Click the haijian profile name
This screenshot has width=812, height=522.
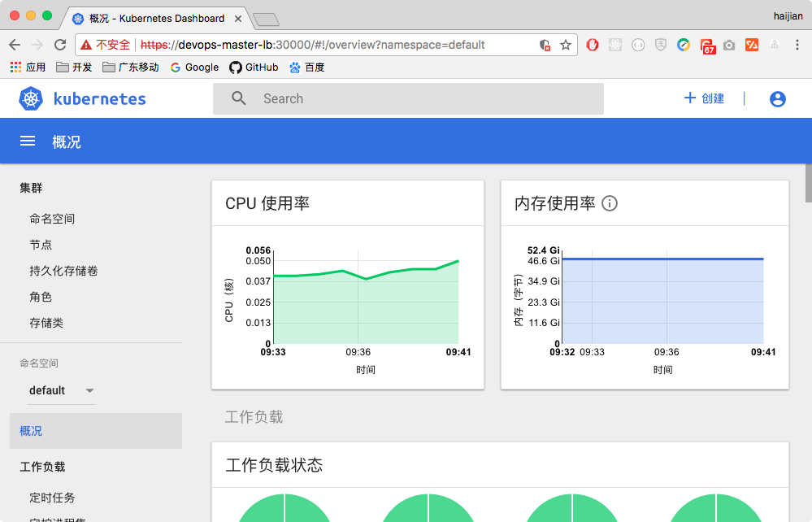[788, 16]
